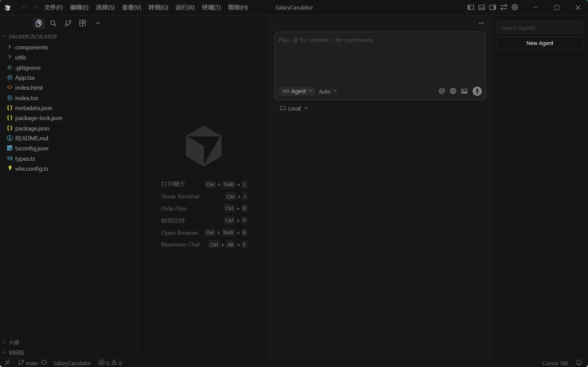588x367 pixels.
Task: Open the notifications bell in status bar
Action: pyautogui.click(x=578, y=363)
